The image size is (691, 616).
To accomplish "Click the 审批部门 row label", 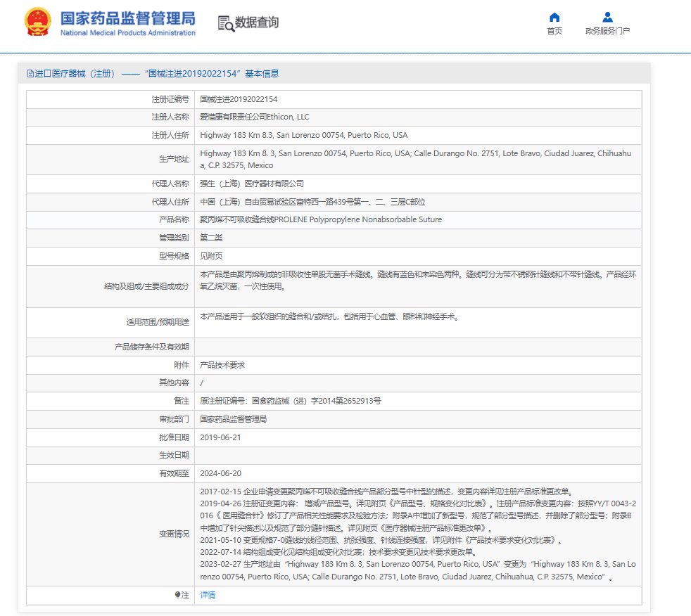I will (174, 419).
